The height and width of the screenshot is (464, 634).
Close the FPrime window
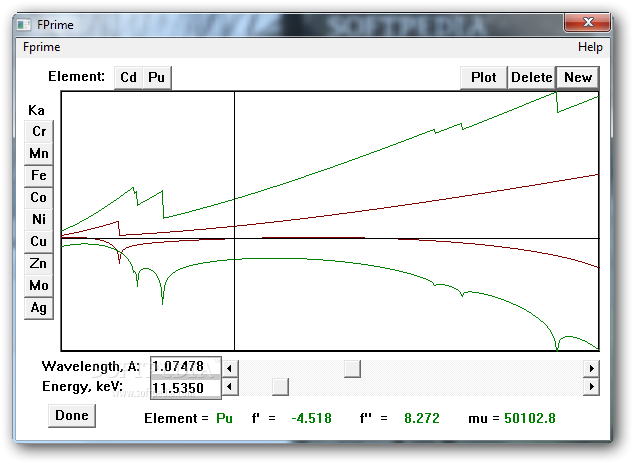point(588,22)
